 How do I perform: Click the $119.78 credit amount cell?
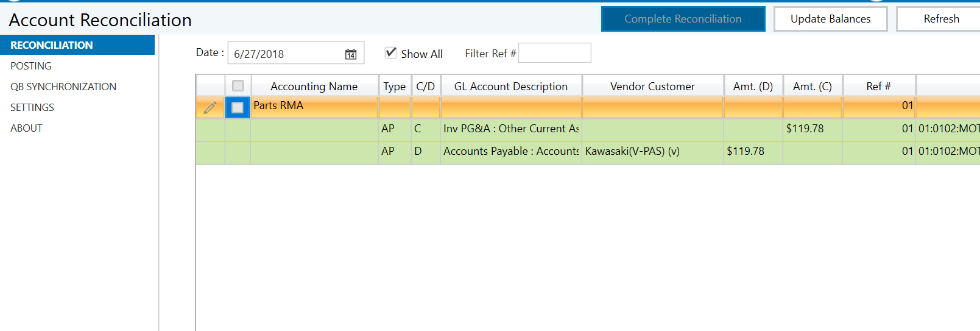813,129
